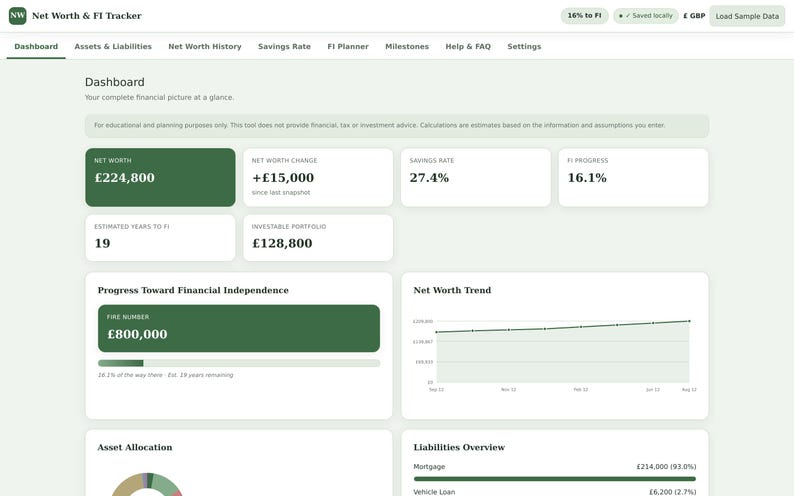
Task: Click the Net Worth Tracker title
Action: pyautogui.click(x=87, y=16)
